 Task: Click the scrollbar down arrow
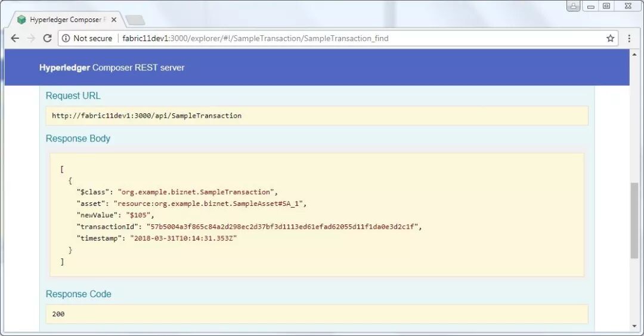point(634,326)
